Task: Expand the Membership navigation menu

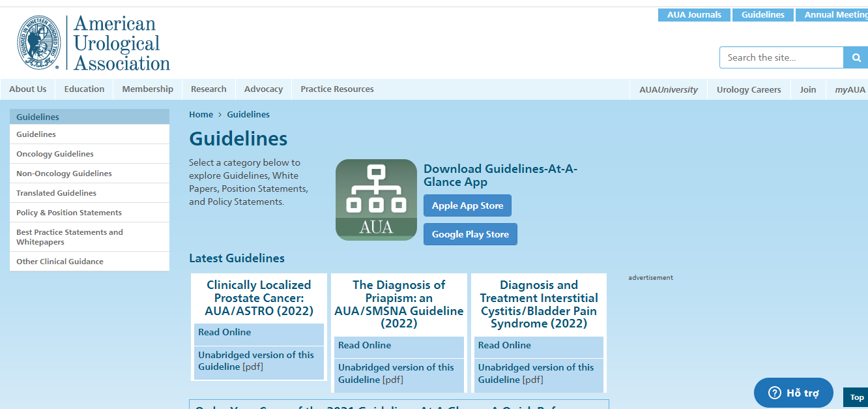Action: click(x=147, y=89)
